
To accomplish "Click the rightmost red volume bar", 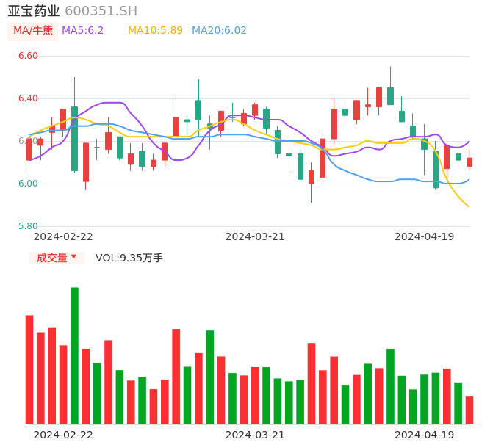I will pos(469,410).
